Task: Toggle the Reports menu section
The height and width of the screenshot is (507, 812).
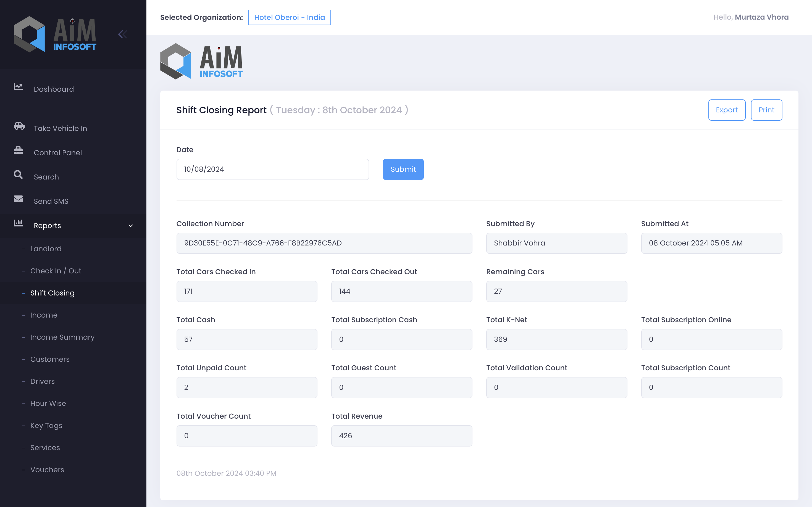Action: (x=73, y=226)
